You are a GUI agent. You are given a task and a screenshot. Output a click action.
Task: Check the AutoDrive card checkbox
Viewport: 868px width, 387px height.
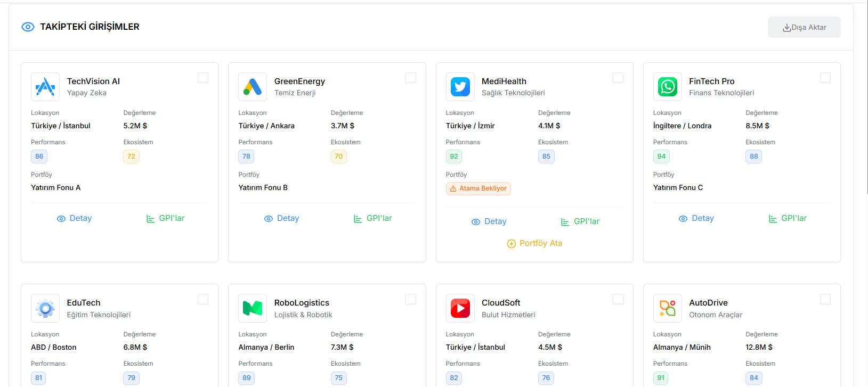(825, 299)
